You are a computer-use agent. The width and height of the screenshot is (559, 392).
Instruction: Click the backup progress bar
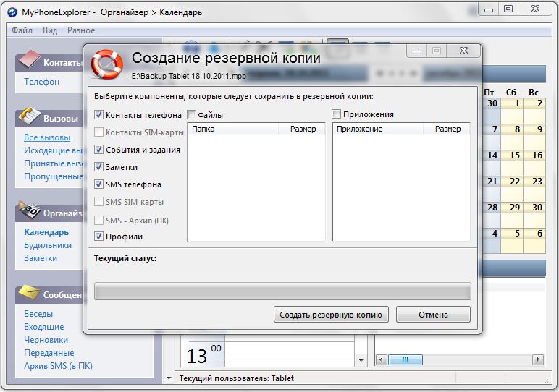[x=282, y=291]
